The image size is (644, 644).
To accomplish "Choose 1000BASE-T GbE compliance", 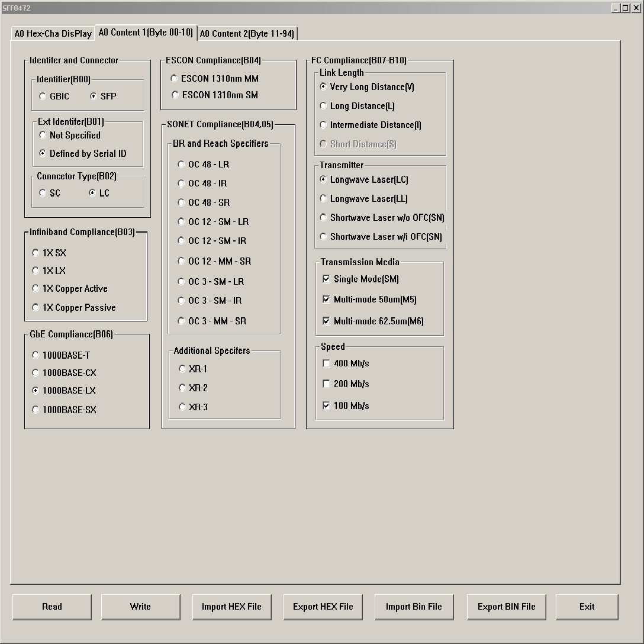I will (x=36, y=355).
